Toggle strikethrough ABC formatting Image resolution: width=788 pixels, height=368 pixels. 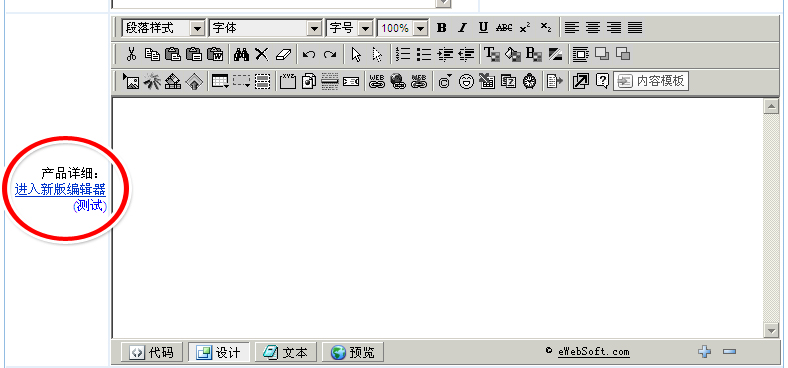504,28
